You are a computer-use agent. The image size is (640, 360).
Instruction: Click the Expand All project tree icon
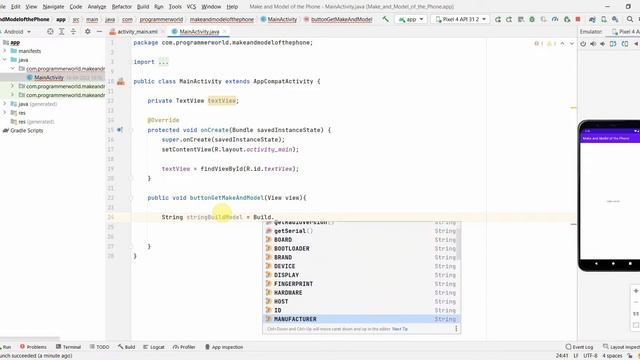click(x=62, y=31)
